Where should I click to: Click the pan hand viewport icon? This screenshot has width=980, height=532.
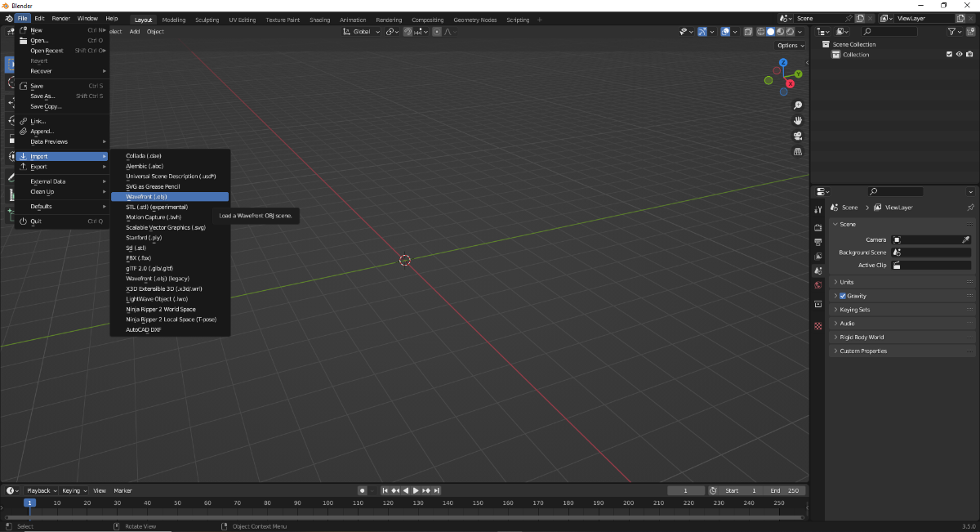(798, 121)
